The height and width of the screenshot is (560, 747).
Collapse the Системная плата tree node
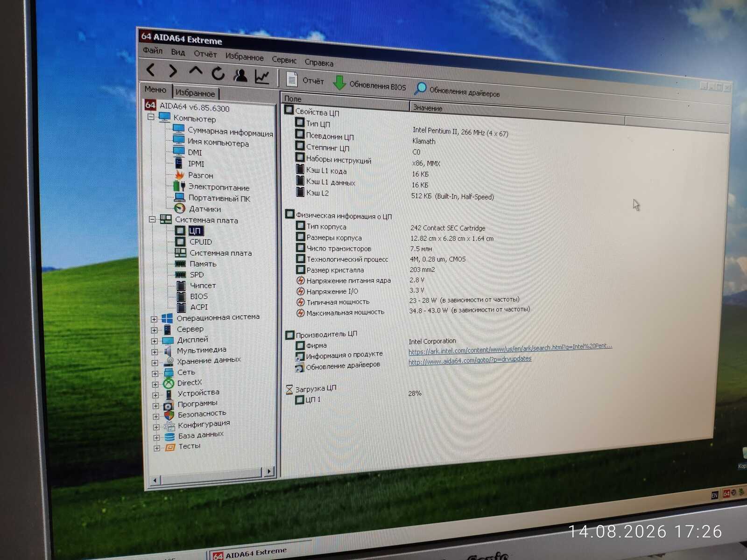pos(152,219)
